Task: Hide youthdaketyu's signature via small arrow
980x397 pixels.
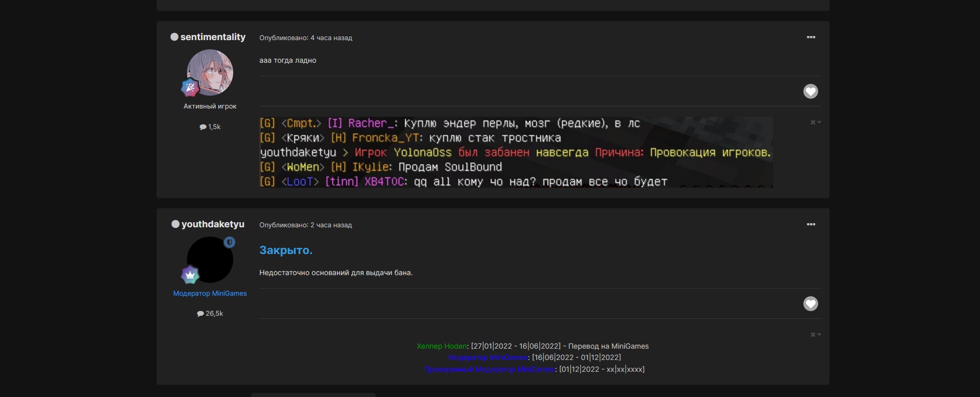Action: 816,335
